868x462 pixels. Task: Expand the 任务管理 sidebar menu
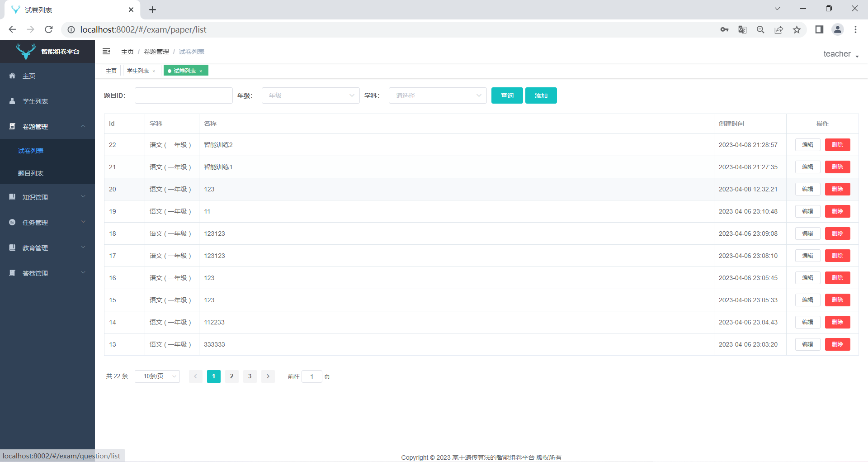pyautogui.click(x=47, y=222)
